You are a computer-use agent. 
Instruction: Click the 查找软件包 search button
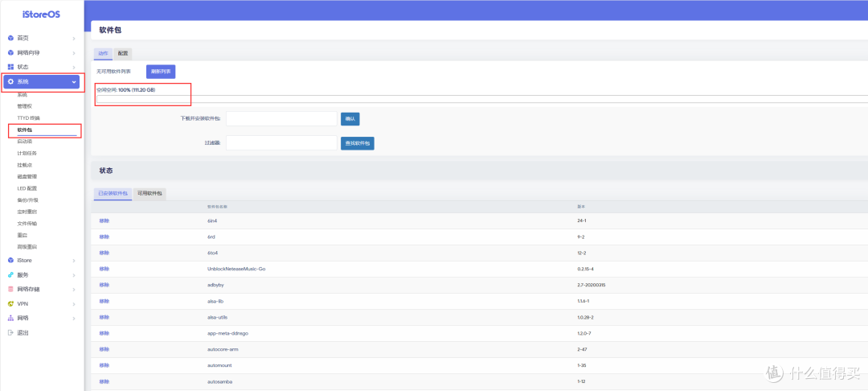(x=357, y=143)
